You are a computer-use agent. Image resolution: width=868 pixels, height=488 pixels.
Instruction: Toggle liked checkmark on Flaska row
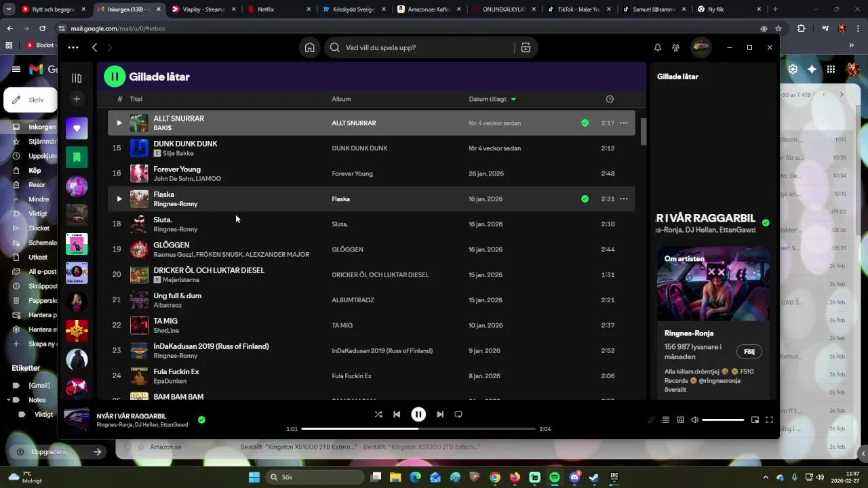[x=585, y=199]
